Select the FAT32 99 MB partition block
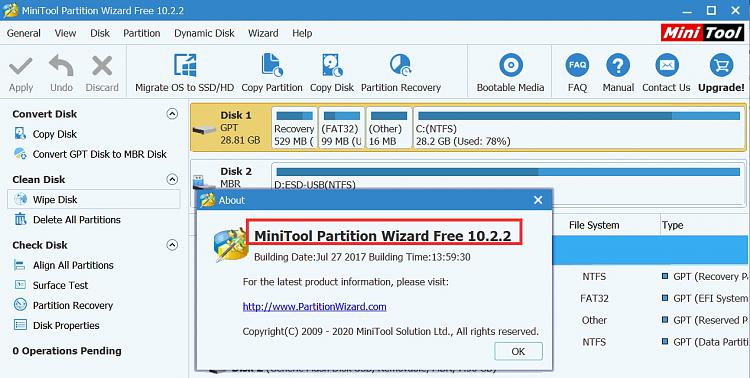Screen dimensions: 750x378 [342, 127]
